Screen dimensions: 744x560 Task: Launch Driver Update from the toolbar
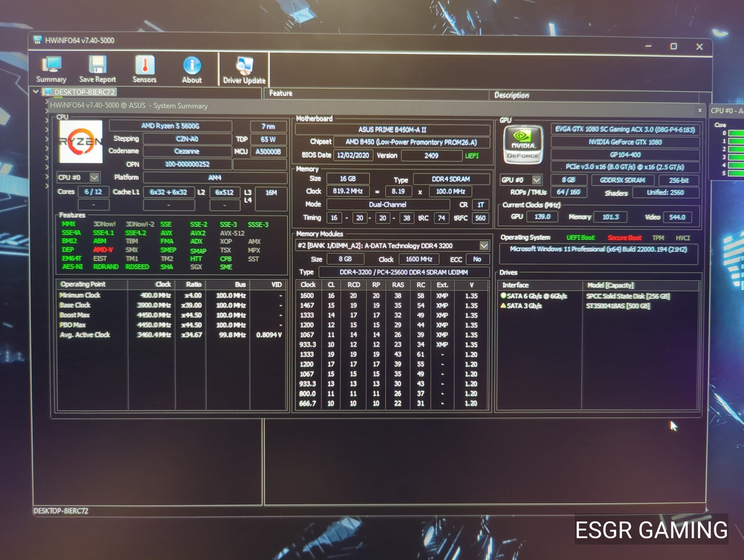coord(244,71)
